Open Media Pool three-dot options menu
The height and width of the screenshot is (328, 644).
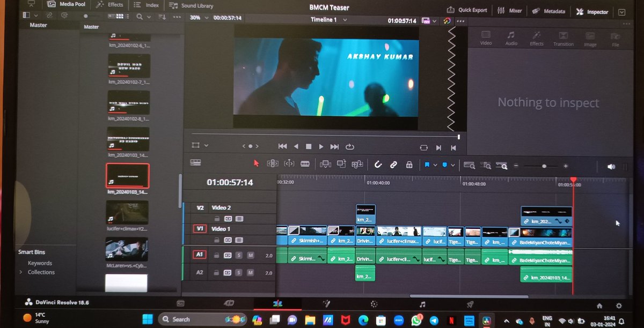[177, 18]
